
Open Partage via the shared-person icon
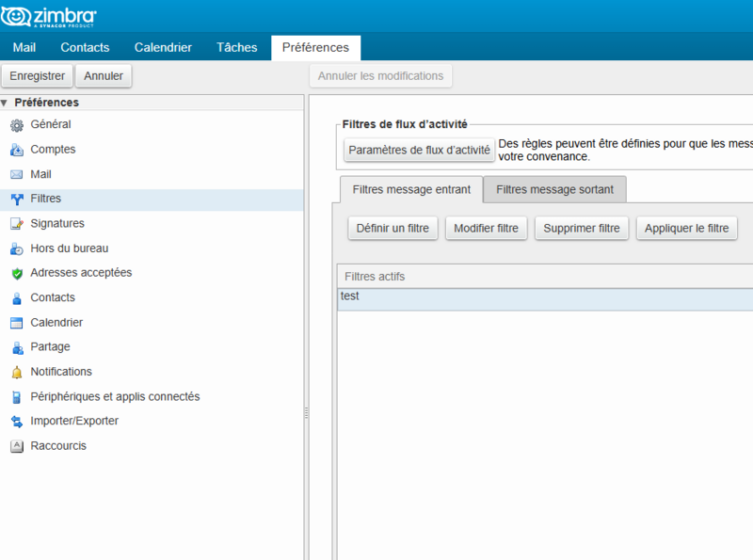[x=16, y=346]
